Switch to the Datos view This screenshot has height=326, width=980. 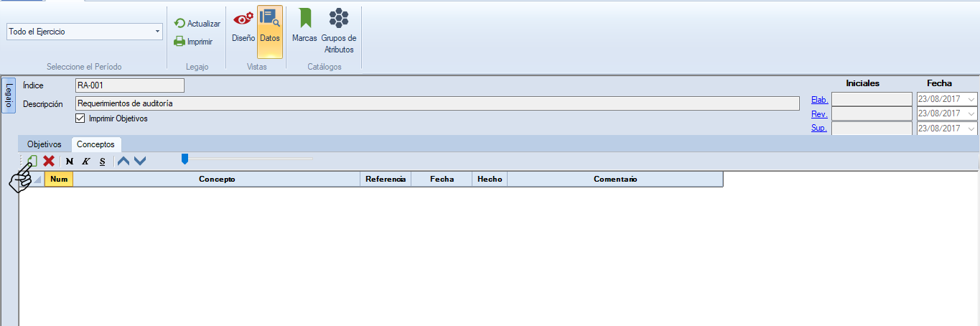(x=270, y=27)
